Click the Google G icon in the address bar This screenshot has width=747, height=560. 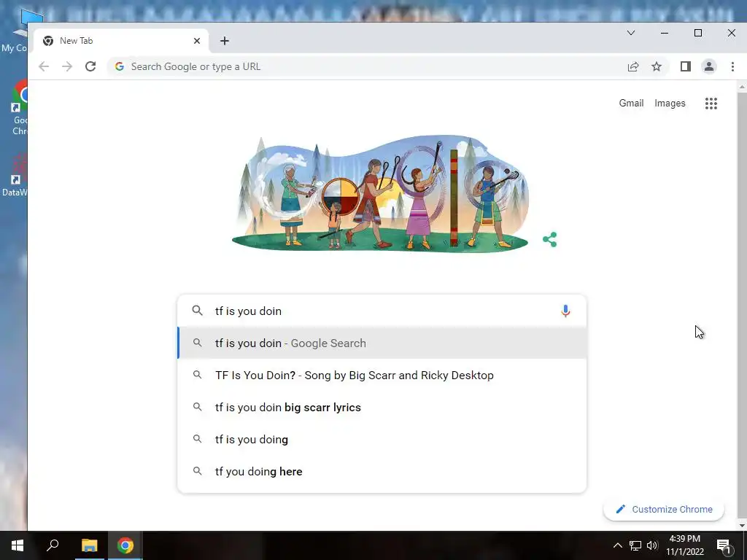120,66
